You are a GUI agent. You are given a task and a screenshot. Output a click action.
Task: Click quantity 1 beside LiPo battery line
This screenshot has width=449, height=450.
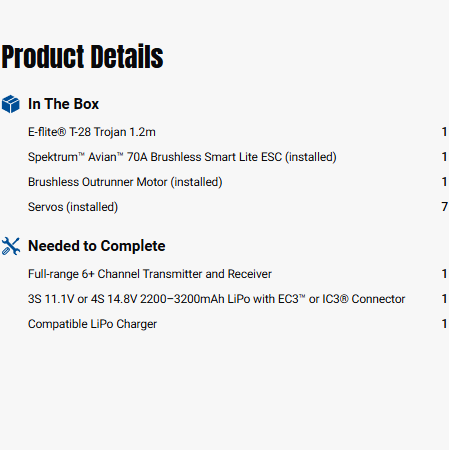[x=444, y=299]
